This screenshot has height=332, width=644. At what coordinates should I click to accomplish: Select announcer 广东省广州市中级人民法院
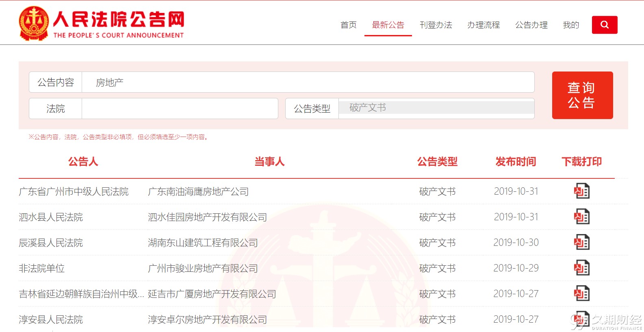(74, 191)
